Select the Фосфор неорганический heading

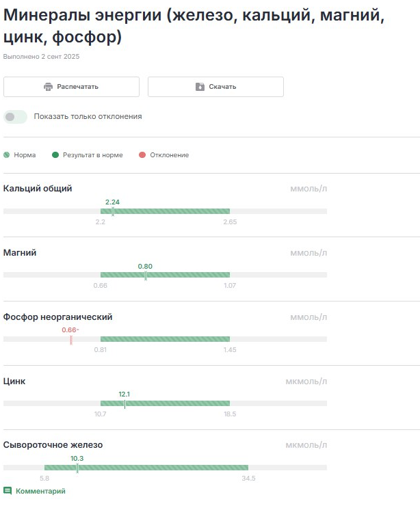point(57,317)
